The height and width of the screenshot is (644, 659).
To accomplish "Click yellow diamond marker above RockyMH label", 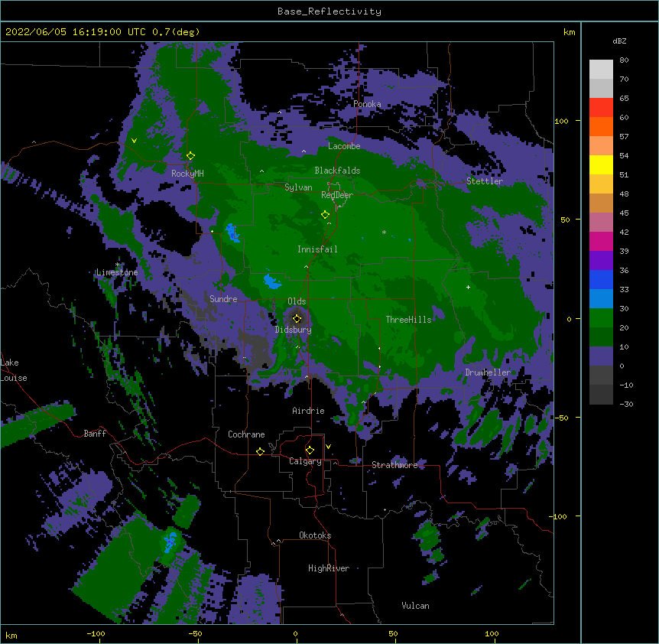I will pos(190,156).
